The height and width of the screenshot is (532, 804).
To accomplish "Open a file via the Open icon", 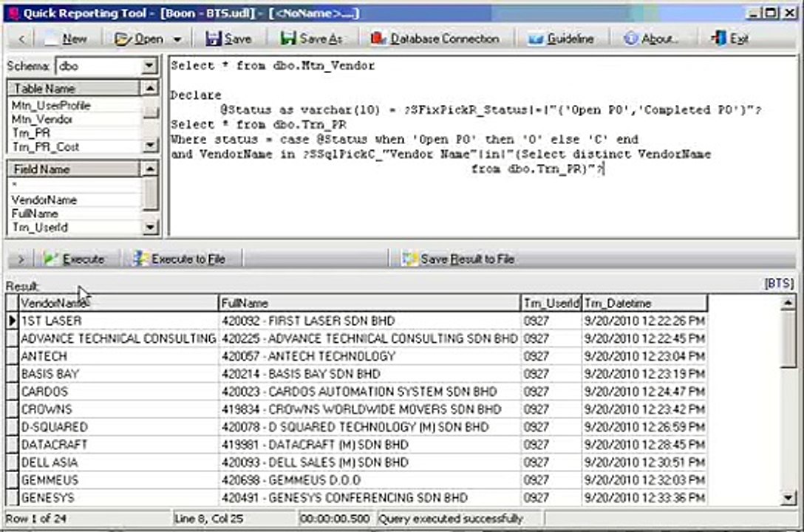I will tap(123, 39).
